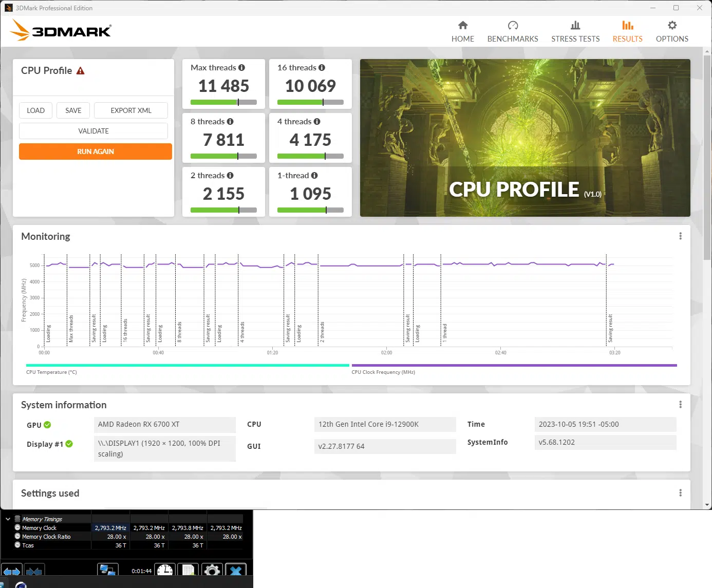Click the 16 threads score bar
This screenshot has height=588, width=712.
[310, 102]
